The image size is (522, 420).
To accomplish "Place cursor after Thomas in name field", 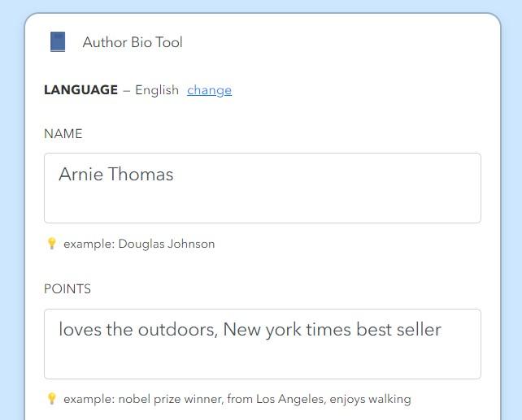I will (174, 175).
